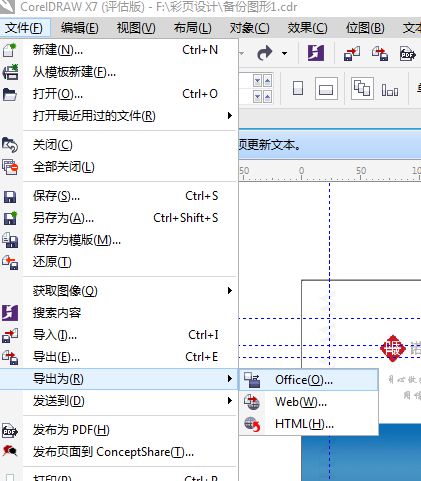This screenshot has height=481, width=421.
Task: Click the New document icon beside 新建(N)
Action: click(10, 50)
